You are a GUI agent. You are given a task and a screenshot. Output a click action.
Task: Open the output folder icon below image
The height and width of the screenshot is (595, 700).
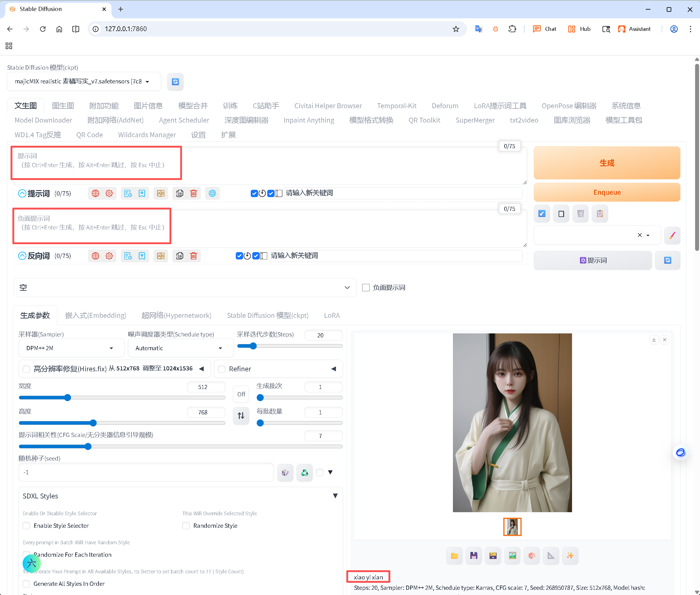click(454, 556)
